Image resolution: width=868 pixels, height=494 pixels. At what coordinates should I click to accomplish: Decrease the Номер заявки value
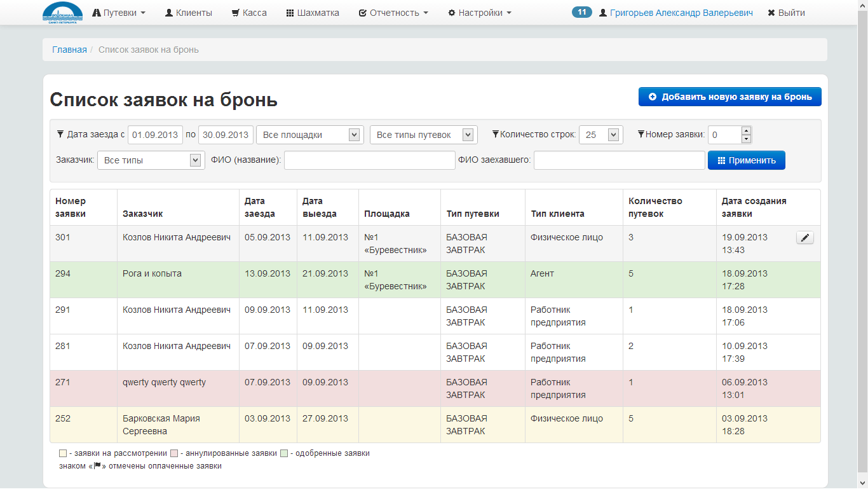point(747,139)
